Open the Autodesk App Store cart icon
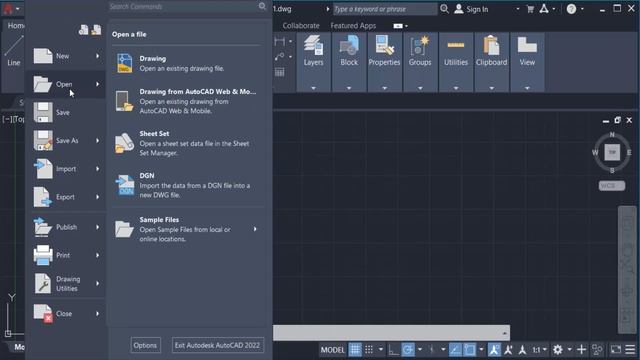This screenshot has width=640, height=360. pos(530,9)
